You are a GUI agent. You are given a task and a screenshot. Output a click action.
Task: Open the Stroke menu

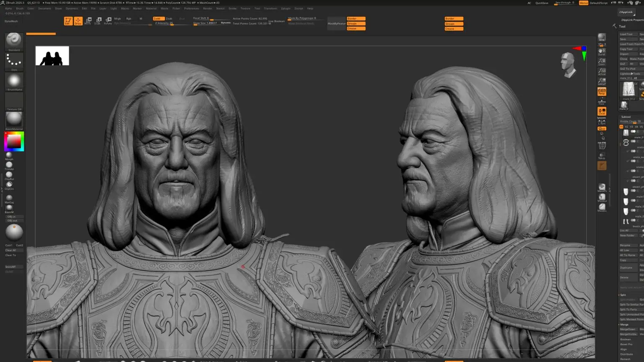click(232, 8)
